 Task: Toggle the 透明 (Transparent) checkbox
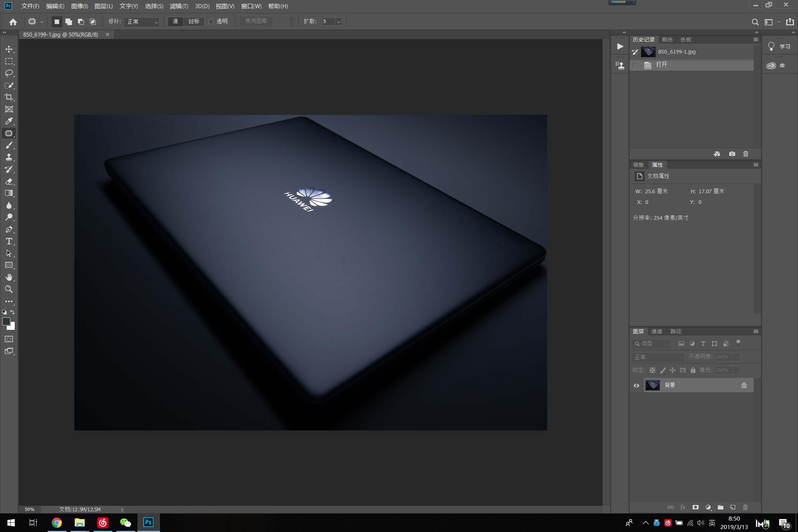tap(211, 21)
